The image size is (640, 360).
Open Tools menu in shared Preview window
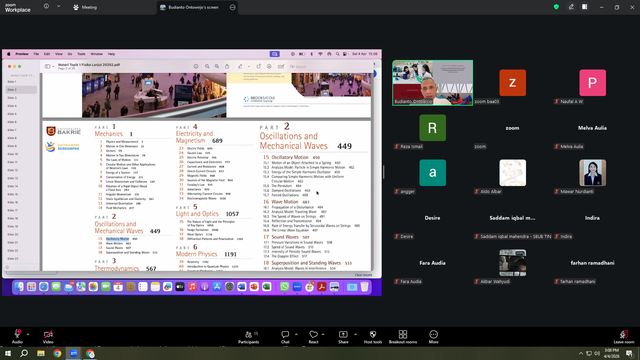point(82,54)
